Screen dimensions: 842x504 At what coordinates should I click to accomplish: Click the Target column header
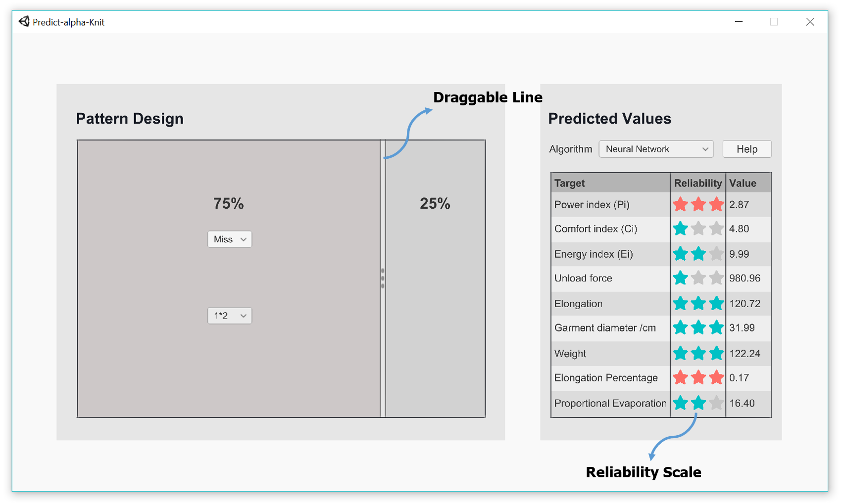click(570, 183)
